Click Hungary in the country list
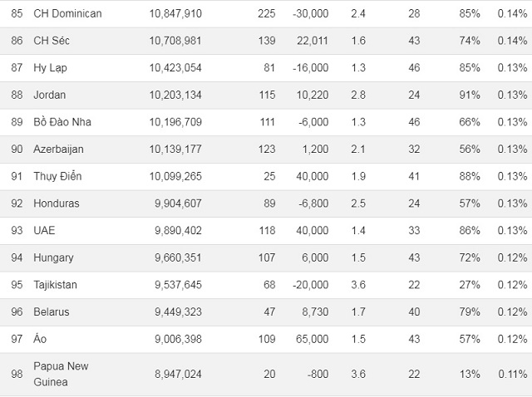 [53, 258]
